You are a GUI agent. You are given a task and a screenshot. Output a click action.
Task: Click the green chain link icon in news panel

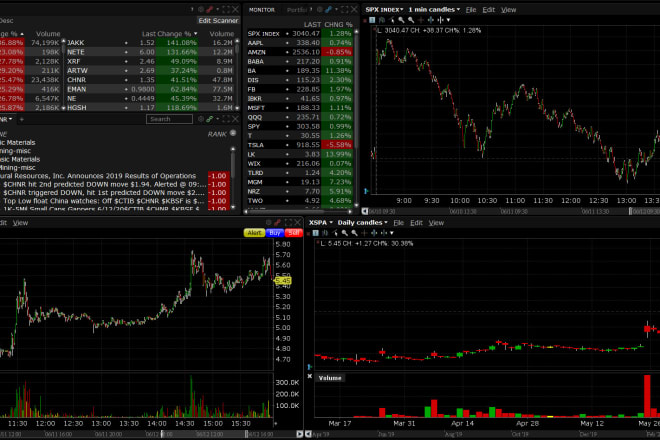[x=210, y=119]
